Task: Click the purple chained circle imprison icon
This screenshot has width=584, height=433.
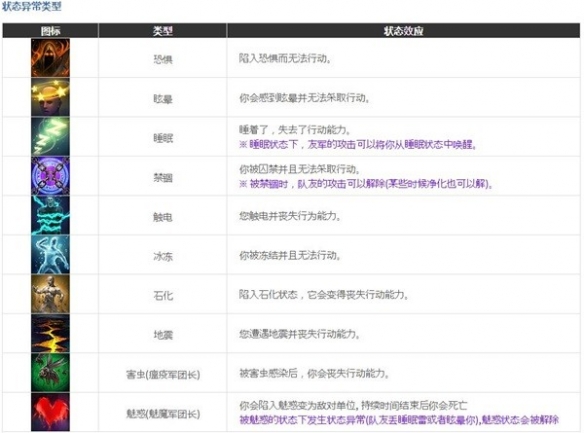Action: [x=50, y=176]
